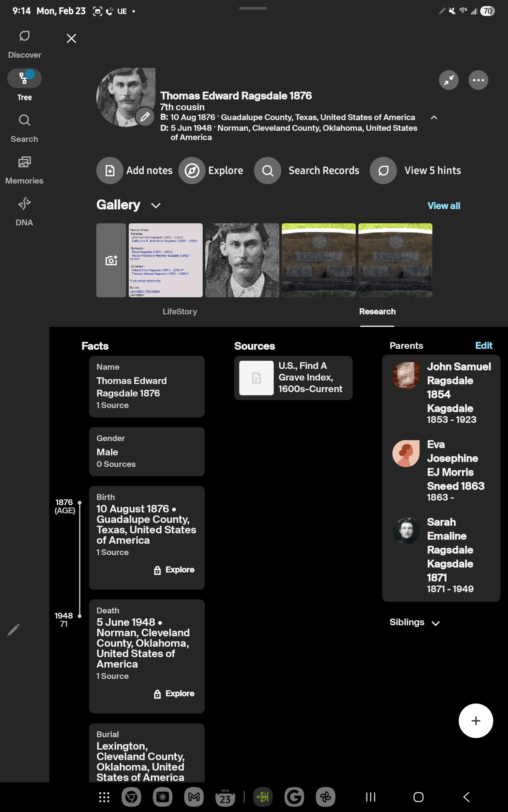The image size is (508, 812).
Task: Select the Research tab
Action: coord(377,311)
